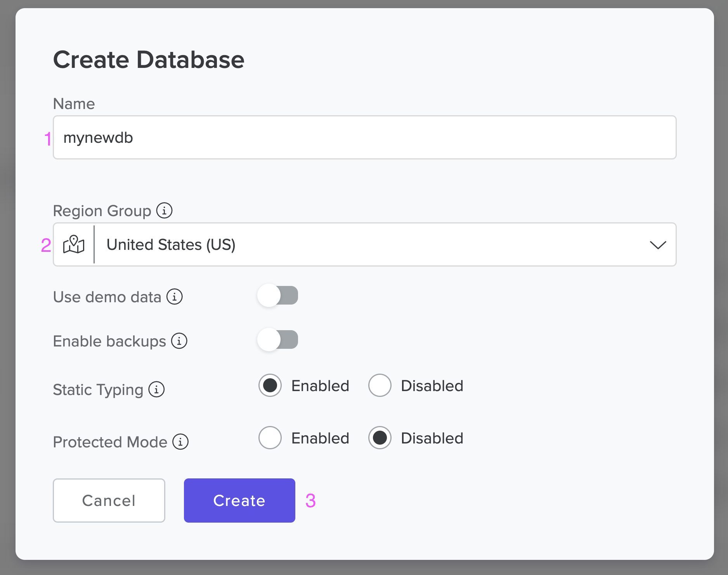The image size is (728, 575).
Task: Click the Region Group label
Action: 102,211
